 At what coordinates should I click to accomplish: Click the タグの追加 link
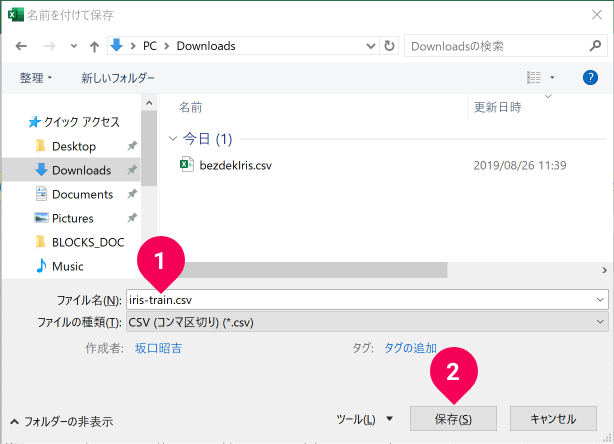(x=410, y=348)
